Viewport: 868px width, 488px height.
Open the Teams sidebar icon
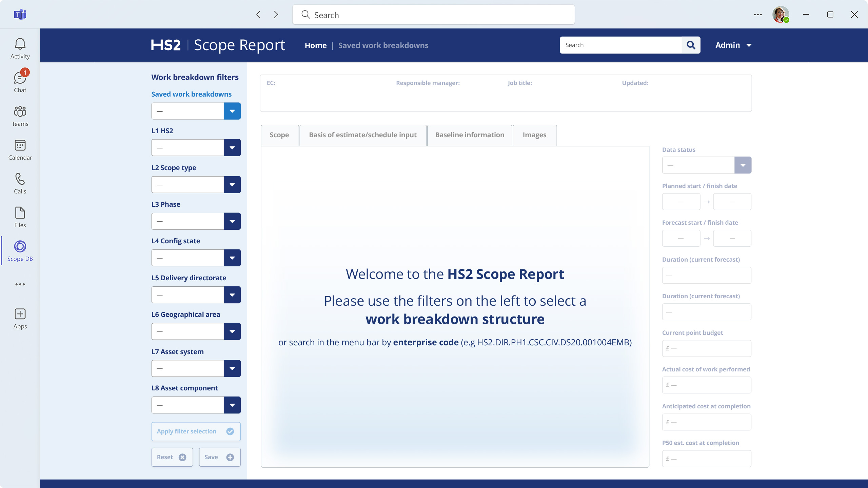(x=20, y=116)
